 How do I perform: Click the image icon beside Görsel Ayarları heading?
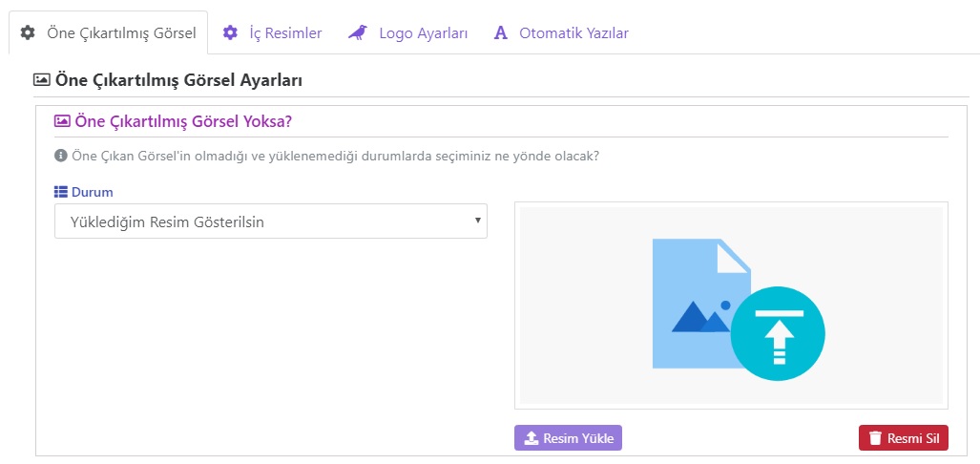[42, 81]
